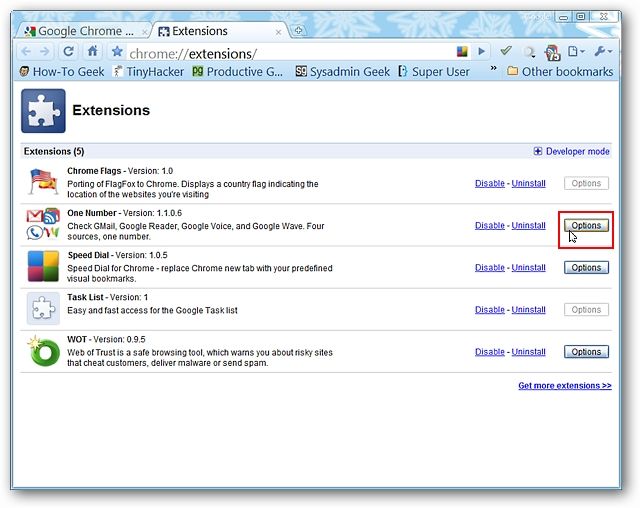Viewport: 640px width, 508px height.
Task: Click the One Number toolbar icon
Action: (x=553, y=52)
